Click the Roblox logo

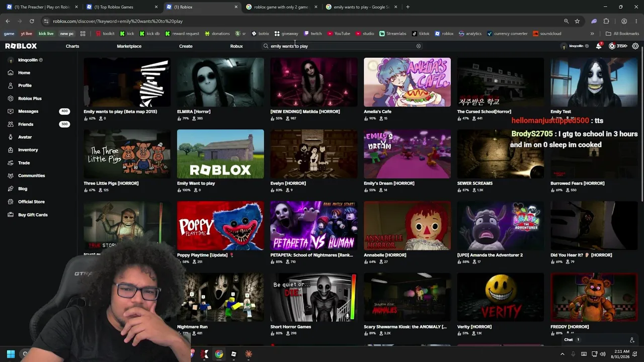pyautogui.click(x=21, y=46)
